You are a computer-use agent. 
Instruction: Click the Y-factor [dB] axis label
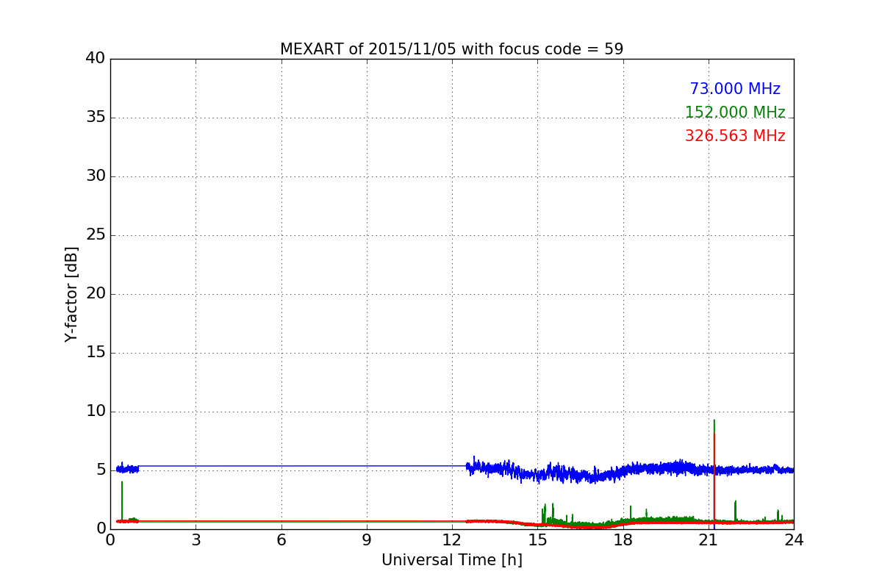coord(71,294)
